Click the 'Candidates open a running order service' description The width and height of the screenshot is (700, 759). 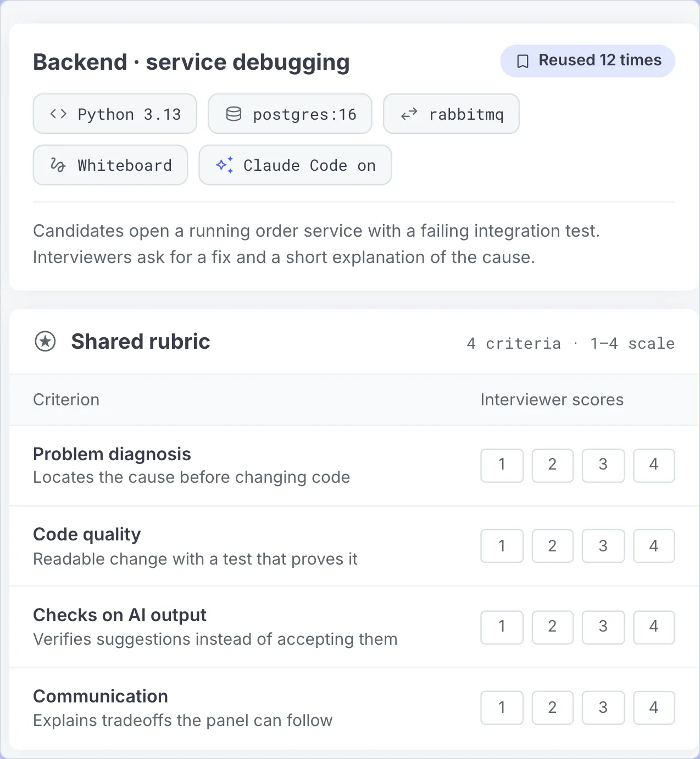(316, 244)
